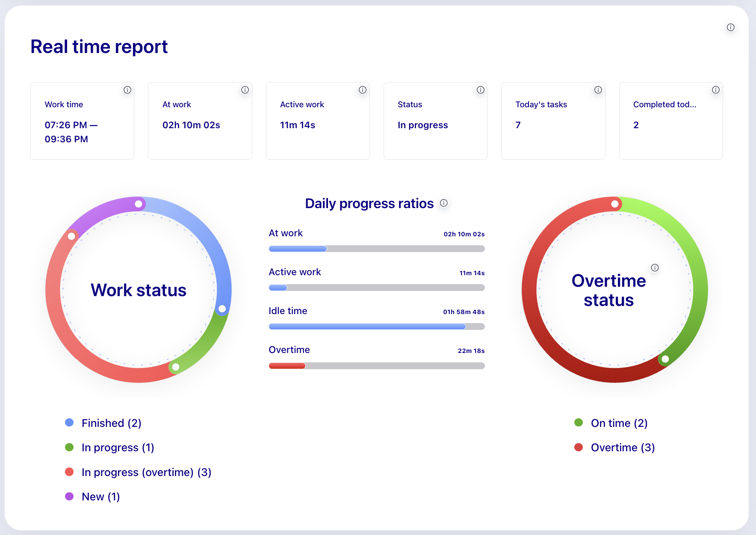Click the In progress status value

click(x=422, y=125)
